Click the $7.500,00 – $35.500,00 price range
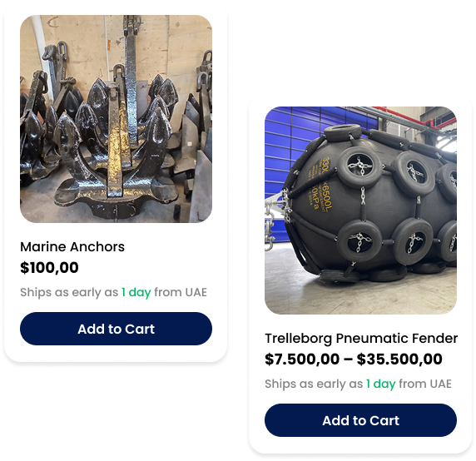This screenshot has height=461, width=476. (x=354, y=359)
